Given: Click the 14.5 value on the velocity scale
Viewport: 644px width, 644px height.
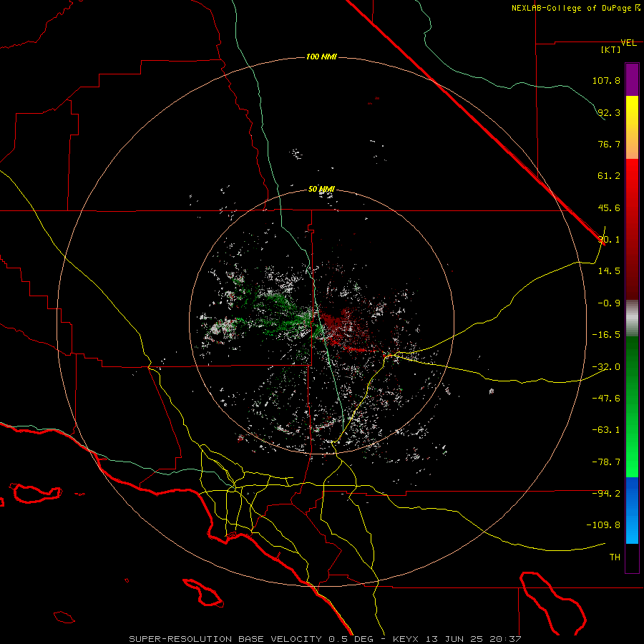Looking at the screenshot, I should [x=609, y=270].
